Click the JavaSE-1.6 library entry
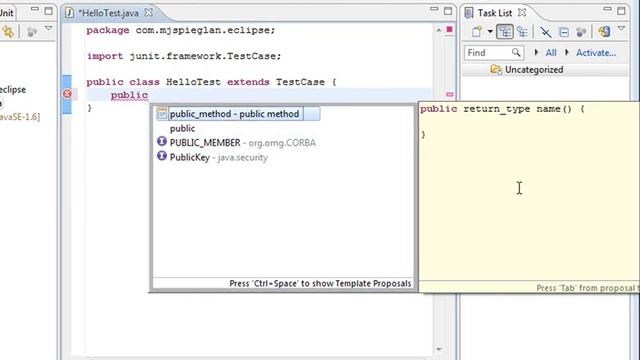The height and width of the screenshot is (360, 640). click(x=20, y=117)
